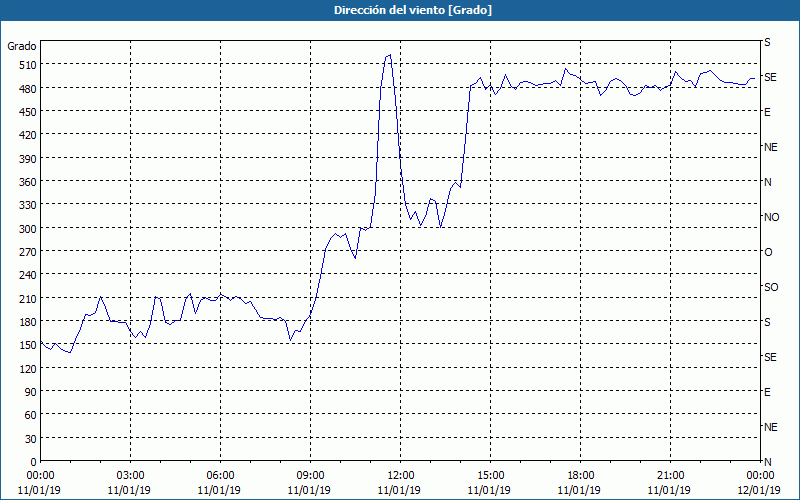Select the 12/01/19 date label
The image size is (800, 500).
760,491
